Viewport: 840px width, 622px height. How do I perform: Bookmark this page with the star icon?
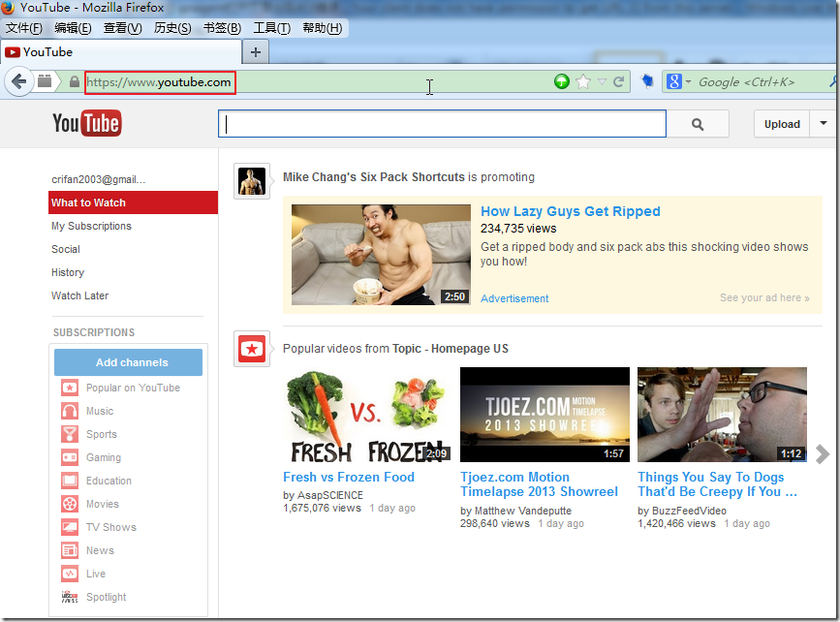click(583, 81)
